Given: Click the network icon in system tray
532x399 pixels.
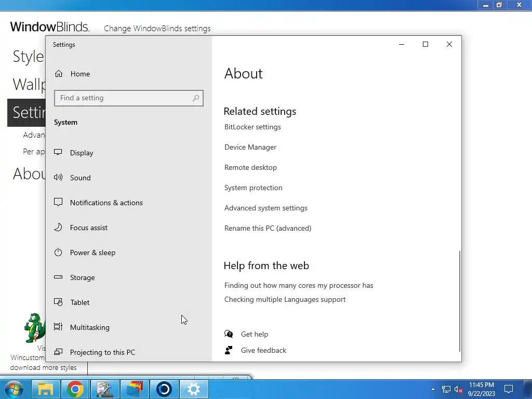Looking at the screenshot, I should pyautogui.click(x=446, y=390).
